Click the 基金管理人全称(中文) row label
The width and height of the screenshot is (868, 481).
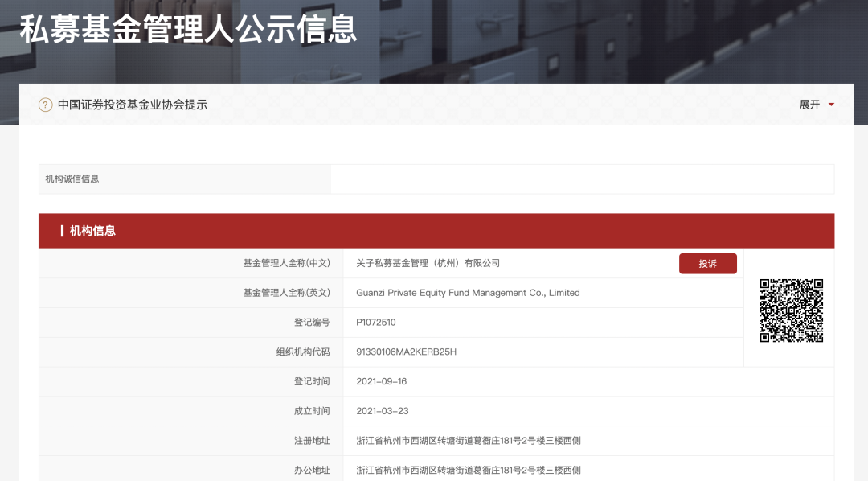(x=286, y=263)
